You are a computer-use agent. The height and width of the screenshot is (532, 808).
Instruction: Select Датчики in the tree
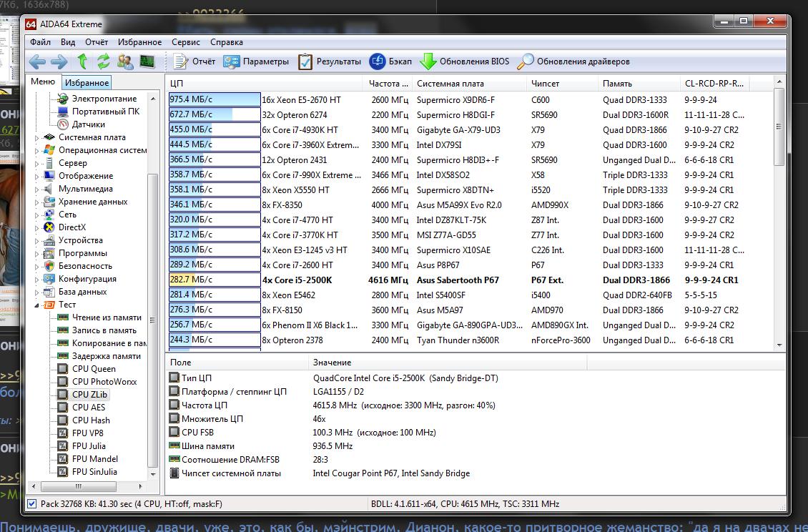[88, 124]
